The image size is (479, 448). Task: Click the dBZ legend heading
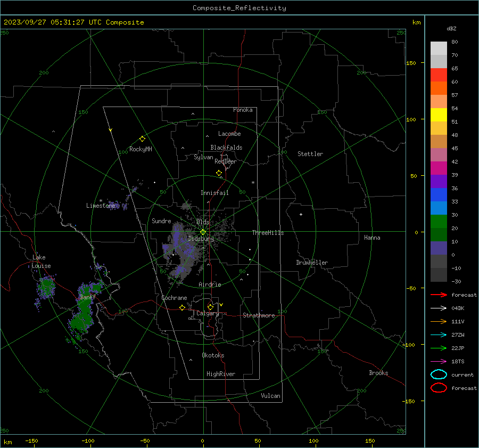(451, 28)
